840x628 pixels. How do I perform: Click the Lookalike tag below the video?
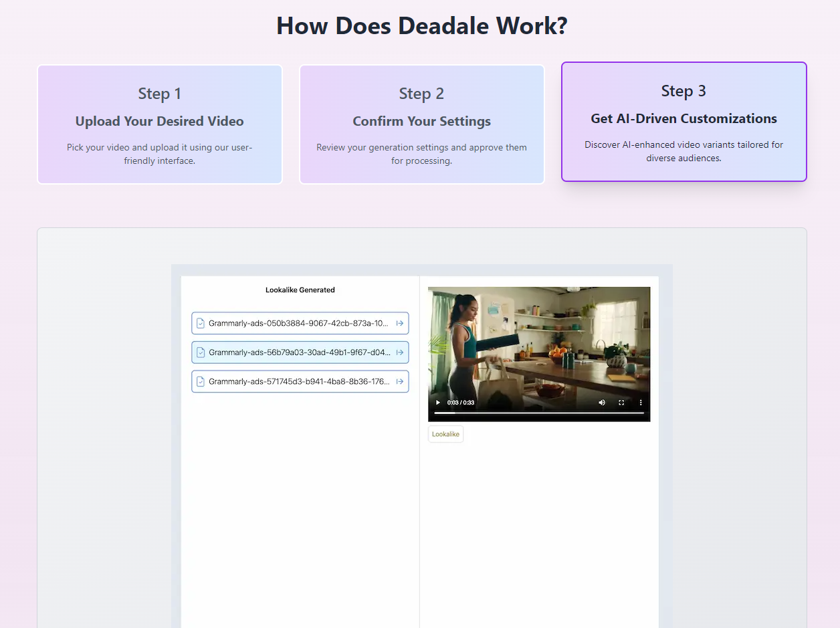[x=445, y=434]
